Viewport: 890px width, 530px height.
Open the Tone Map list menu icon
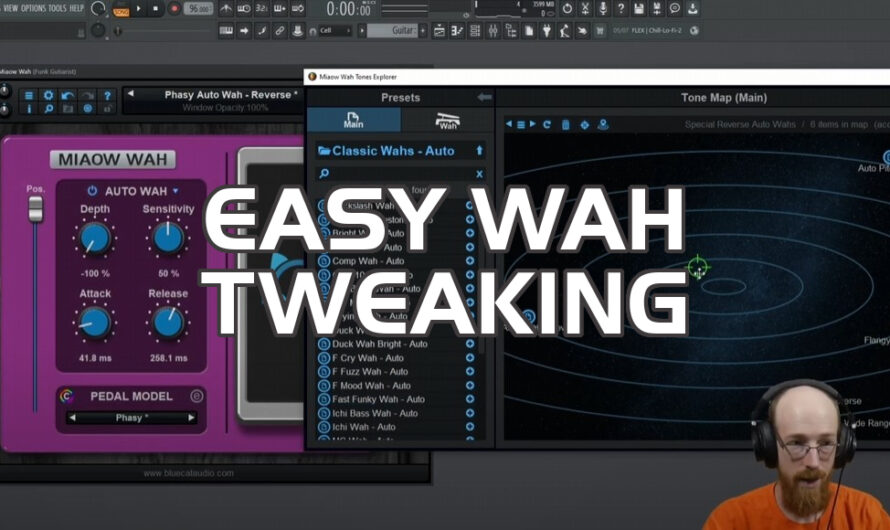520,124
